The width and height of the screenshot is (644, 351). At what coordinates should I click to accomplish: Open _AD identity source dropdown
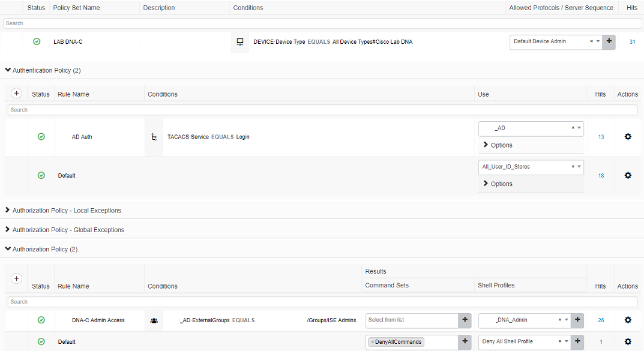[579, 128]
